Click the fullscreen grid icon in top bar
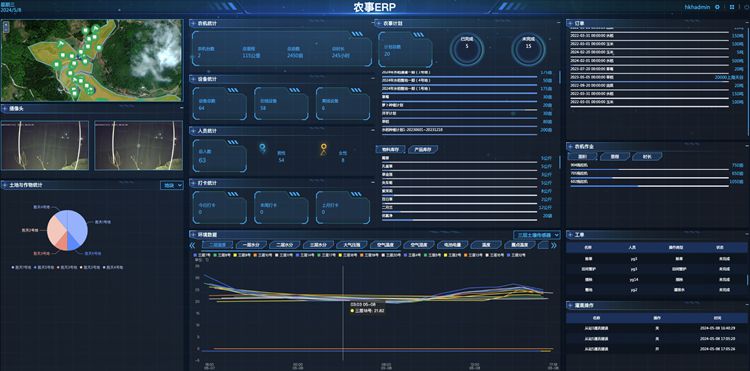Viewport: 750px width, 371px height. point(732,7)
